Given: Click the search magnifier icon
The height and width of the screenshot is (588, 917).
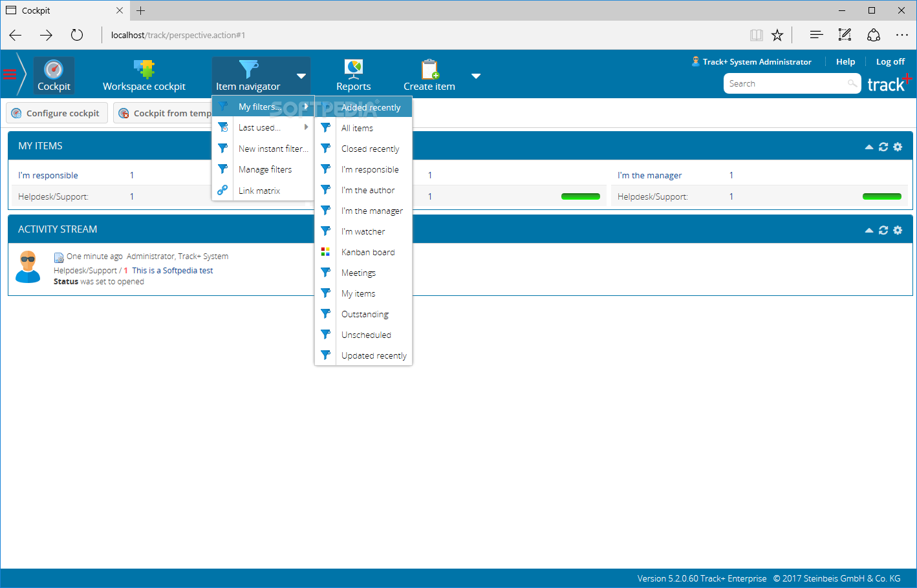Looking at the screenshot, I should click(852, 83).
